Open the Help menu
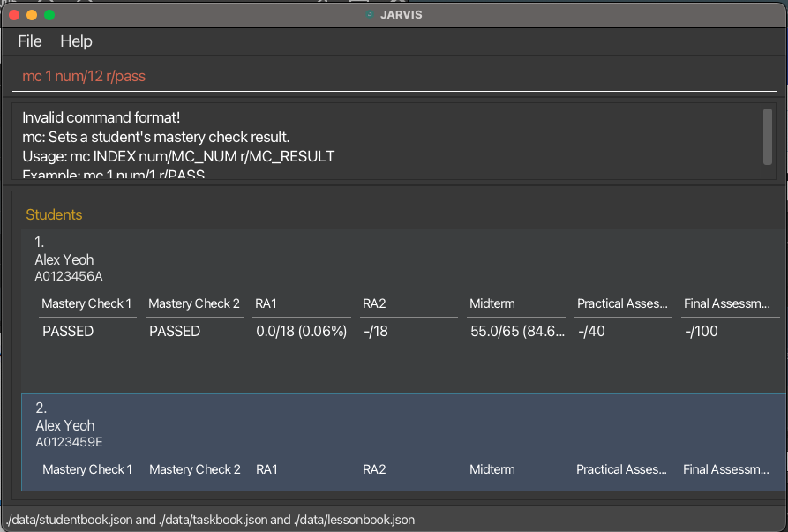The width and height of the screenshot is (788, 532). (76, 41)
